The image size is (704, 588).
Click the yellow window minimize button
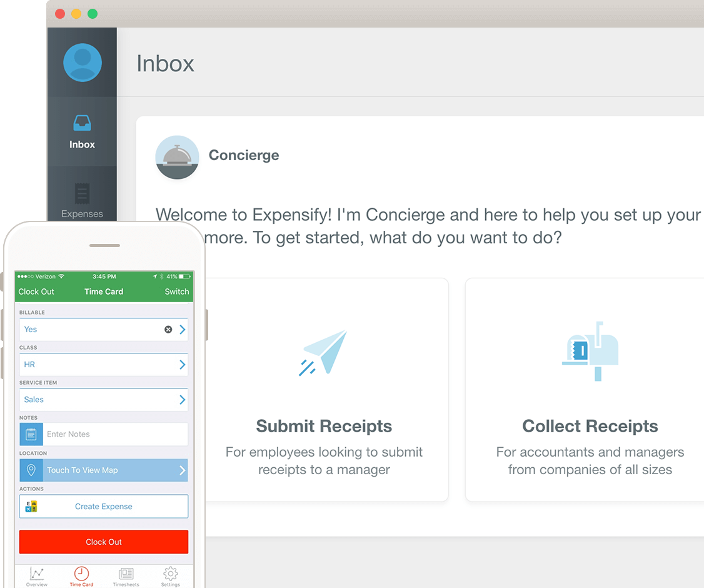pyautogui.click(x=76, y=14)
